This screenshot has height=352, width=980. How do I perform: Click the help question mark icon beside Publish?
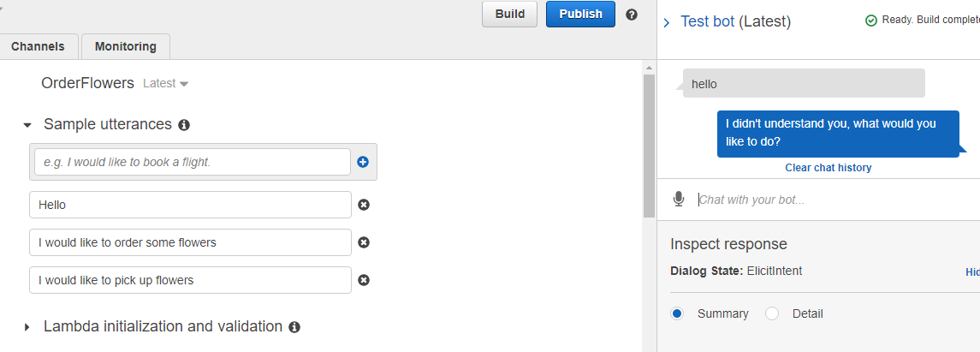[632, 15]
